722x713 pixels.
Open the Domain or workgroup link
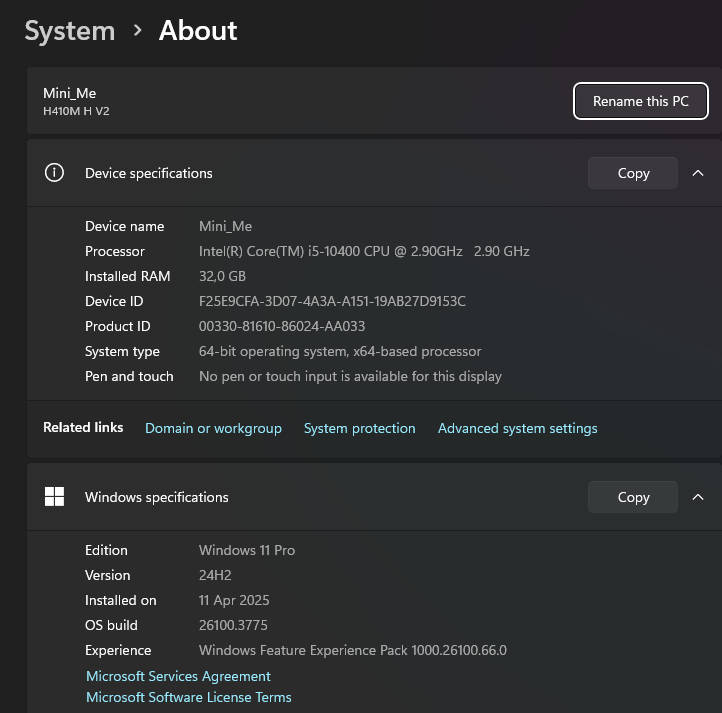(213, 428)
